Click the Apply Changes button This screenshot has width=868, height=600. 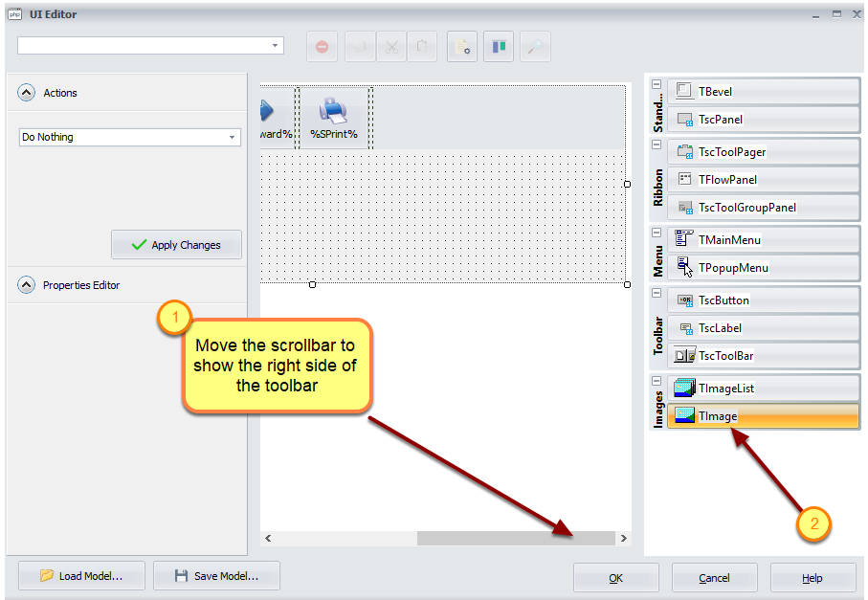point(176,245)
